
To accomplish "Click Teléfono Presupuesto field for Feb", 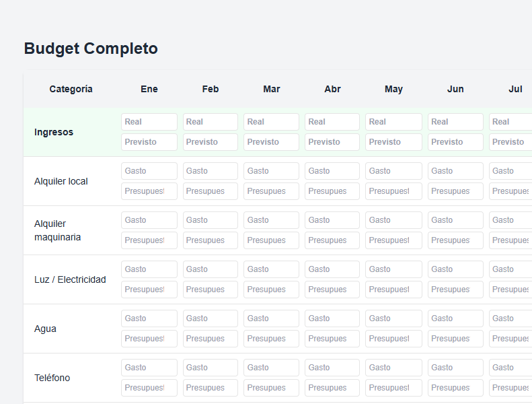I will click(210, 388).
